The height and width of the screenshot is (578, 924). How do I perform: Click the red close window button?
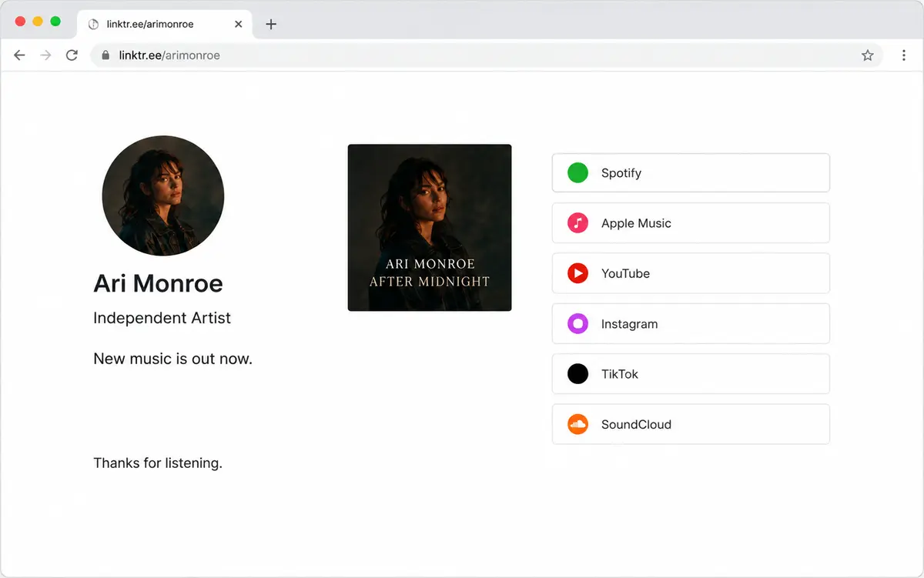click(20, 22)
